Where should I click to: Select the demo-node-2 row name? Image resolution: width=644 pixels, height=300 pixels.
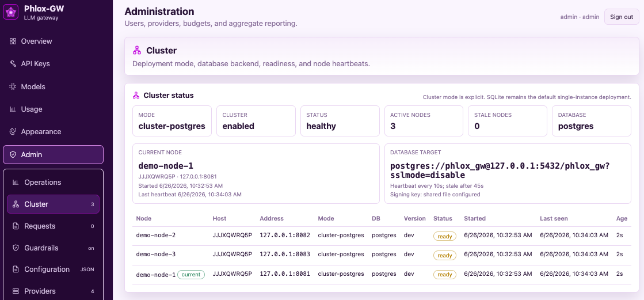tap(155, 236)
